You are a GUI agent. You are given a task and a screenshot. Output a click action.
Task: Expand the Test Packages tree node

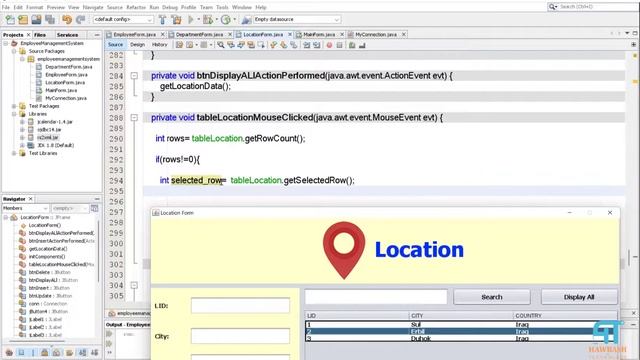coord(14,106)
